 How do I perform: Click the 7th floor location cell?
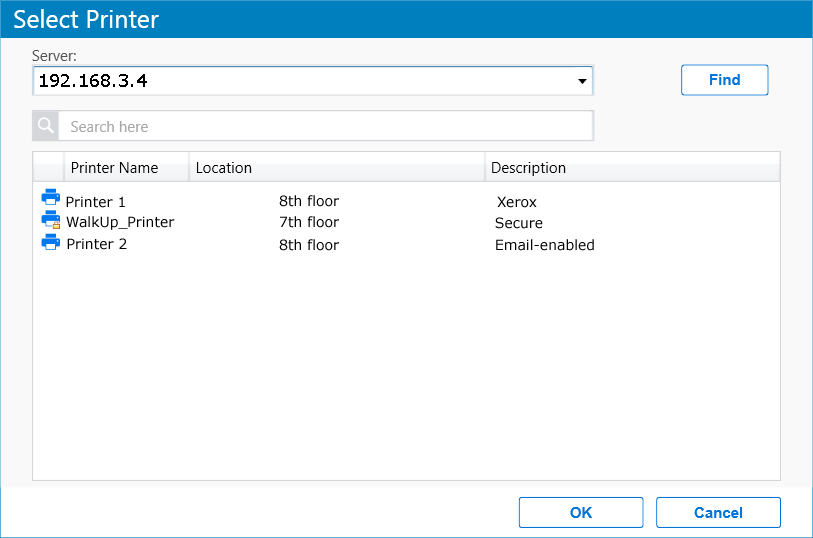pyautogui.click(x=308, y=222)
